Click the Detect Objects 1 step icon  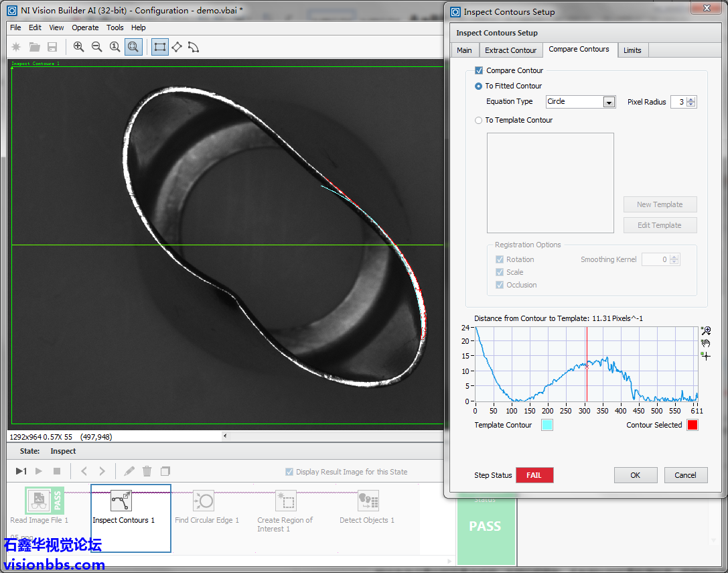coord(368,501)
